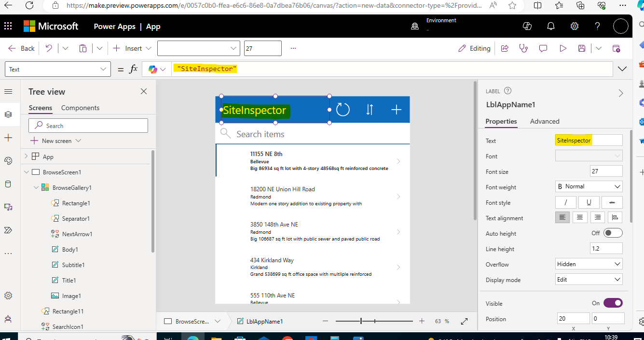
Task: Save the app using the floppy disk icon
Action: click(581, 48)
